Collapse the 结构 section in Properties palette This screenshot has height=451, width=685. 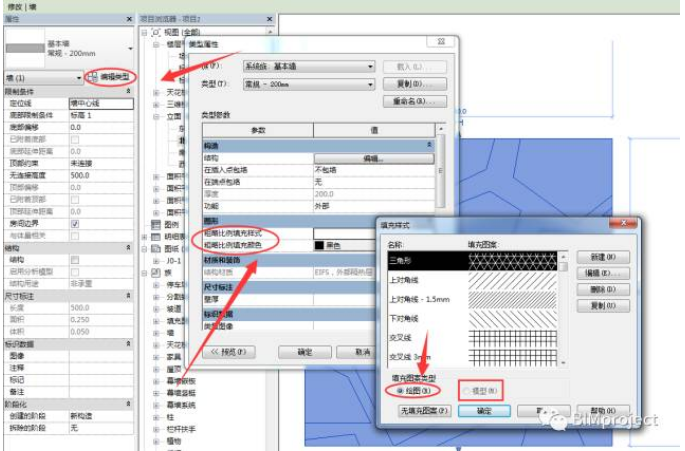point(128,248)
